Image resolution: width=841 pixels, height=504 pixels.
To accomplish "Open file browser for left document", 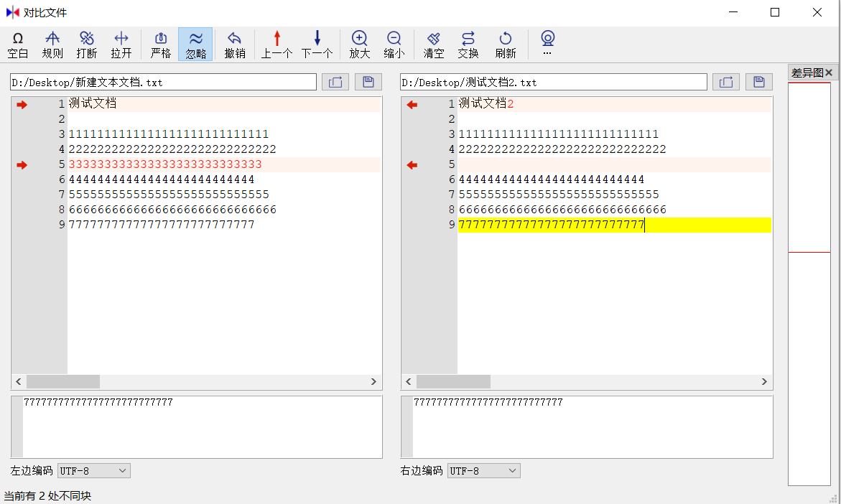I will [335, 82].
